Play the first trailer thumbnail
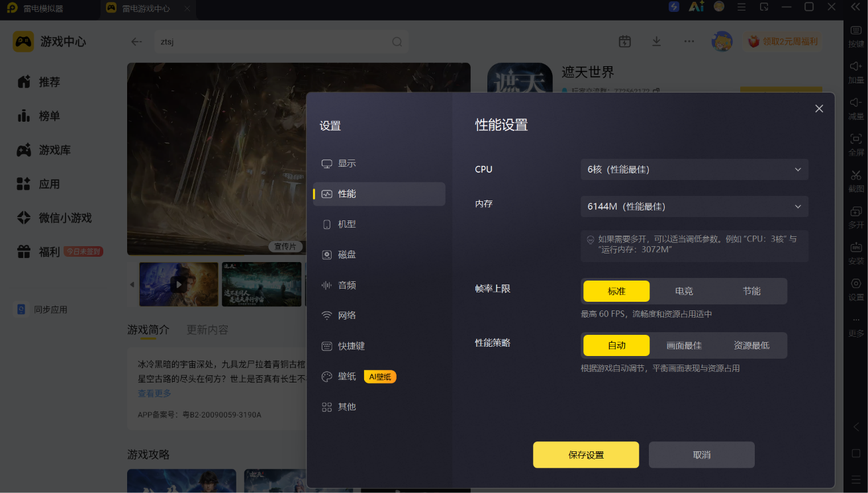This screenshot has width=868, height=493. pyautogui.click(x=178, y=285)
